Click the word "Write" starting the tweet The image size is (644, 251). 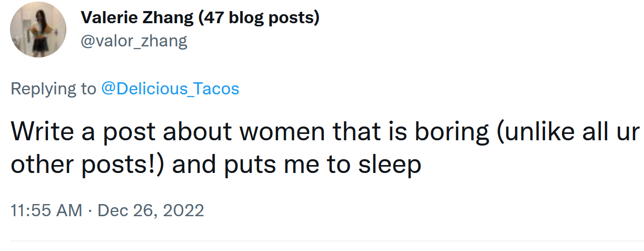[x=43, y=131]
